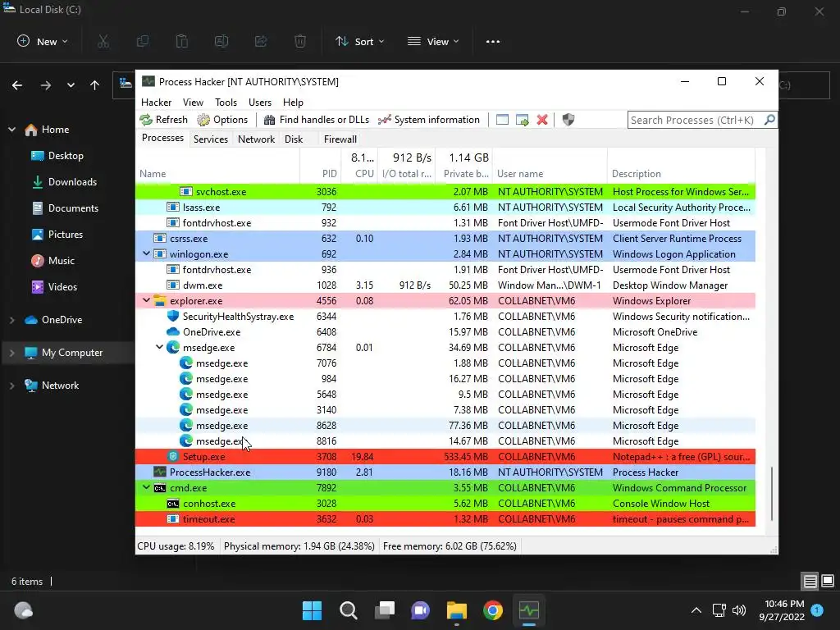Collapse the winlogon.exe process tree

tap(146, 254)
